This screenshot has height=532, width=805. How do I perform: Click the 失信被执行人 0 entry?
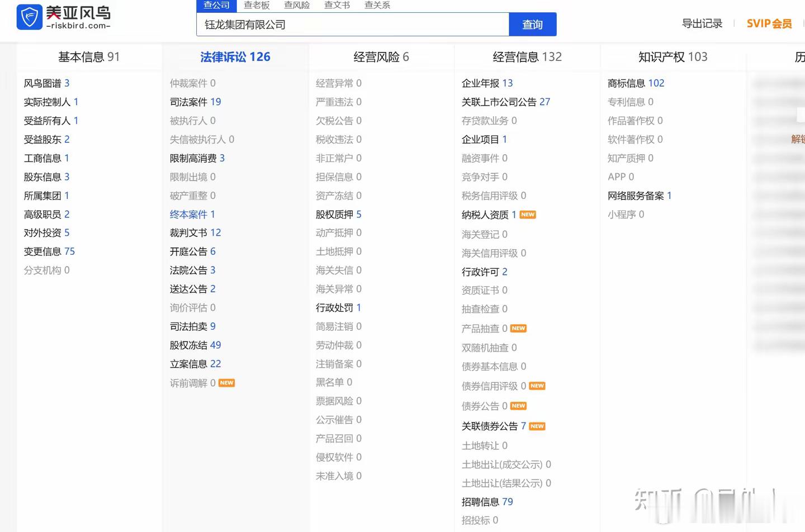(202, 140)
